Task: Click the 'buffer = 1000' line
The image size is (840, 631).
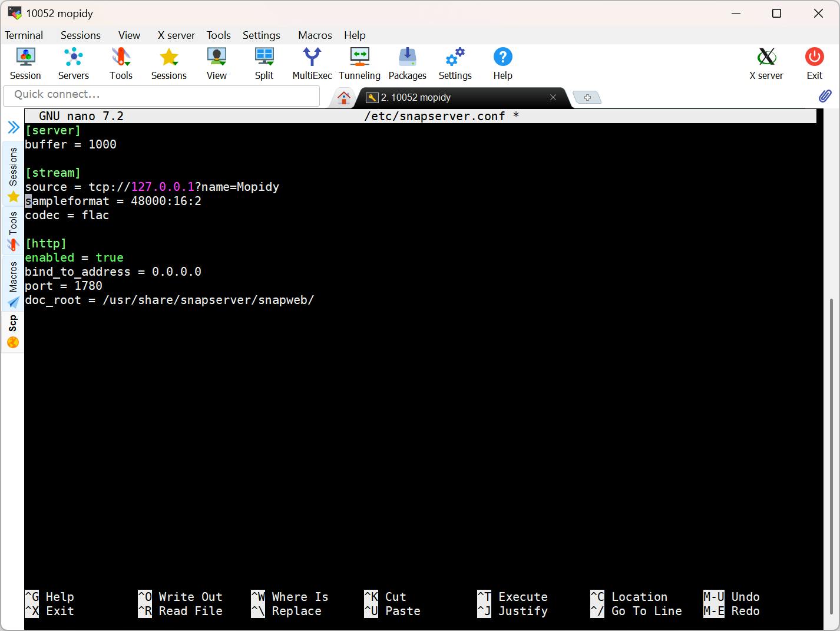Action: pos(71,144)
